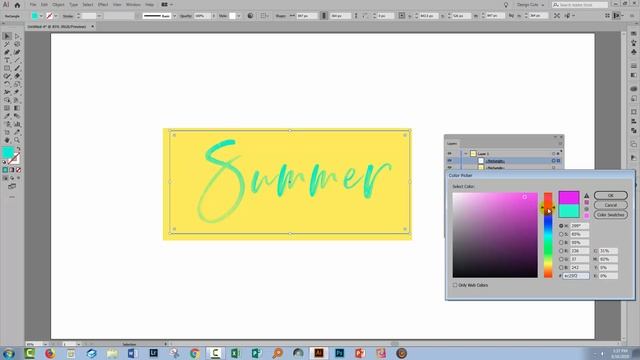Select the Zoom tool in toolbar
The height and width of the screenshot is (360, 640).
tap(17, 140)
